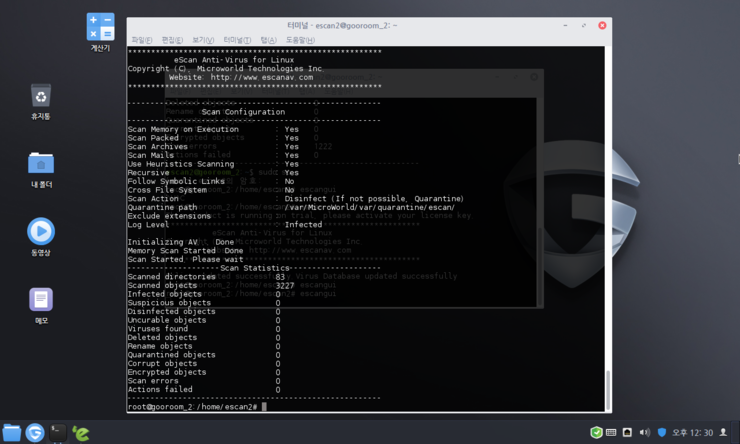Click the root@gooroom_2 command prompt line
740x444 pixels.
point(197,407)
